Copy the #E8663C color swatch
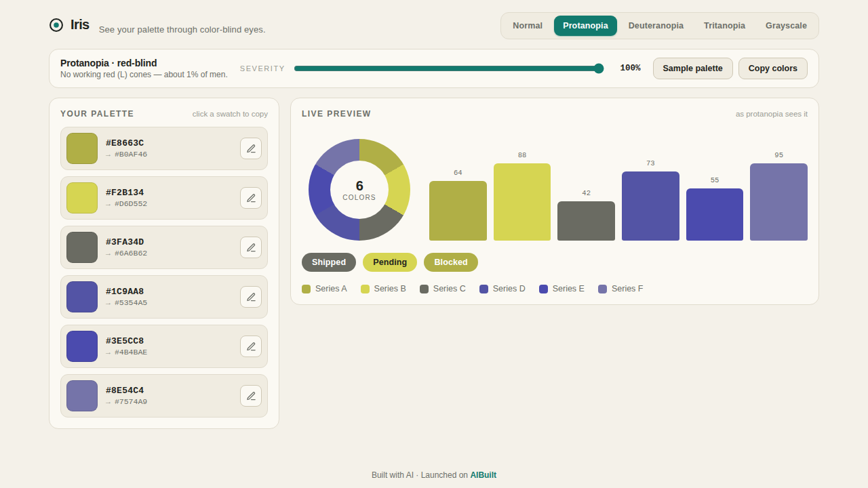 point(82,148)
